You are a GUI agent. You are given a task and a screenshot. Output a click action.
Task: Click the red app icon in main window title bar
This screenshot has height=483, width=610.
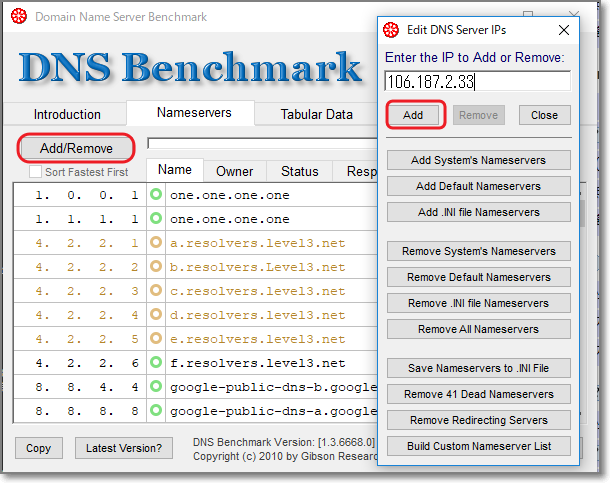point(19,17)
